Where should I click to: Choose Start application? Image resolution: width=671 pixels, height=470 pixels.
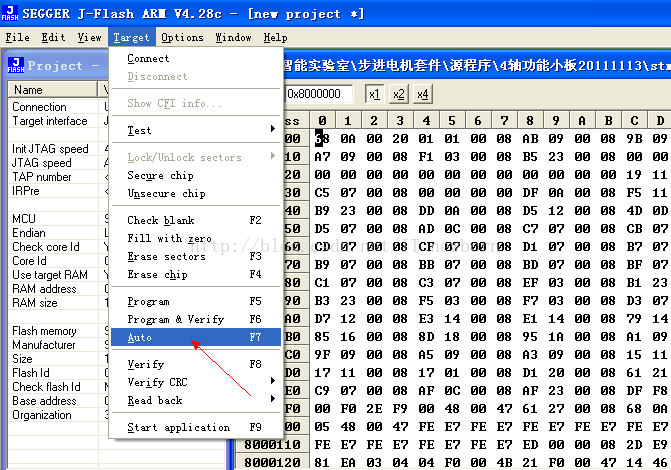click(196, 427)
